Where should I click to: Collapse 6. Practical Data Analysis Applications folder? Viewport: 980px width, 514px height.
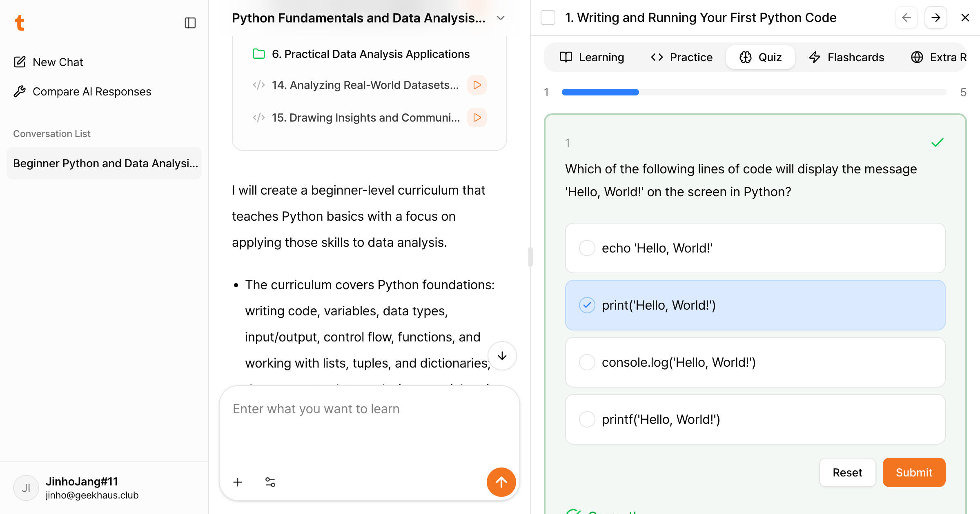(x=370, y=54)
